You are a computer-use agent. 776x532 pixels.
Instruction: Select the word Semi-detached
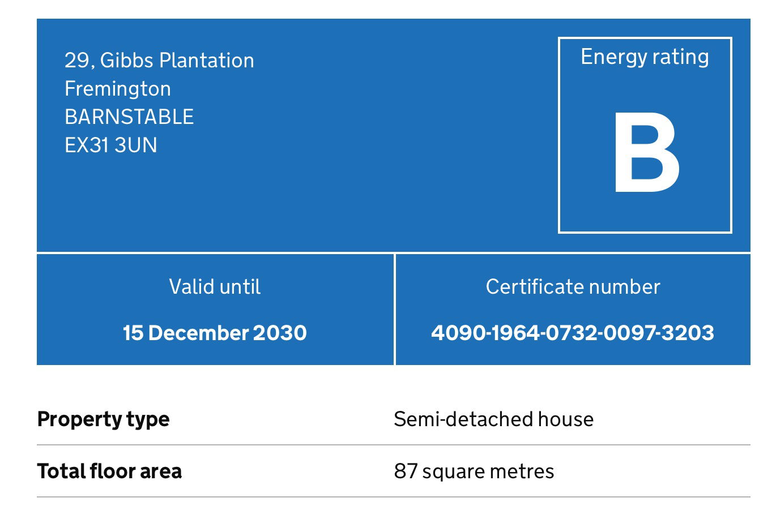click(463, 419)
